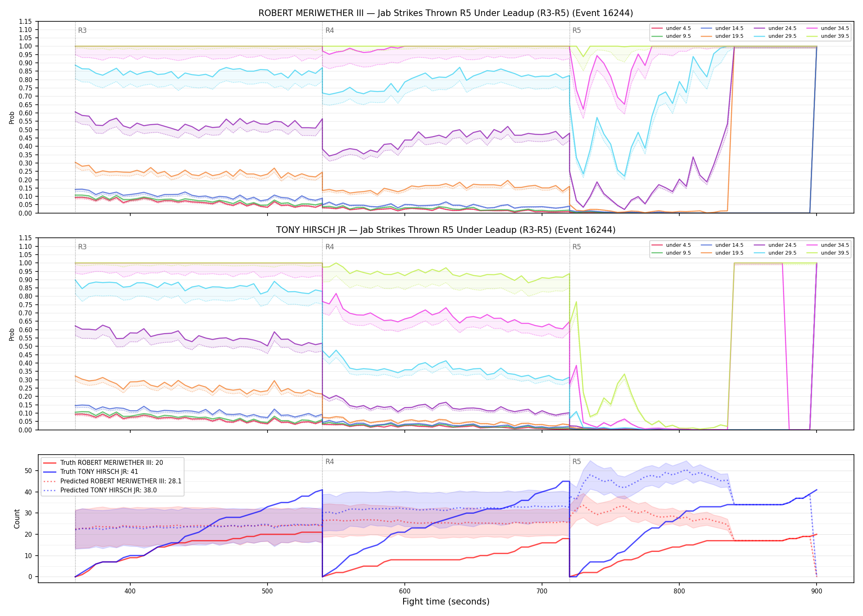Click the R4 round marker in the Meriwether chart
Viewport: 863px width, 616px height.
(x=330, y=30)
